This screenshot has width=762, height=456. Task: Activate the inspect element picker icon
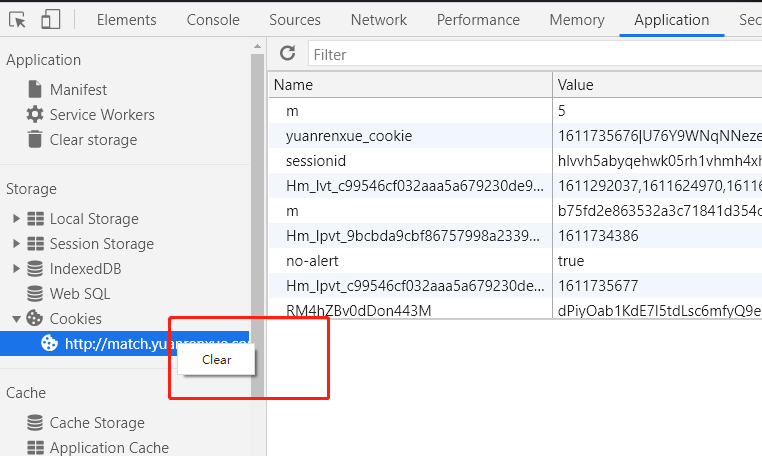pos(17,20)
